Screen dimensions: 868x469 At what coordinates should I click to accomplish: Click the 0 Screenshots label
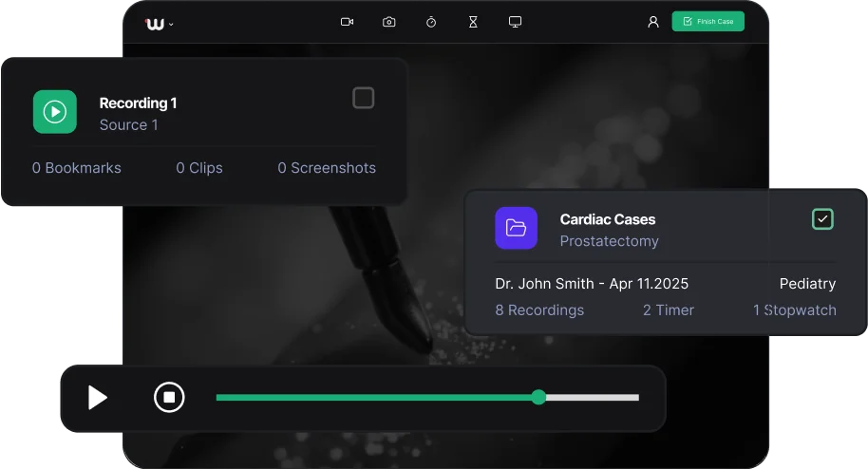(x=327, y=168)
